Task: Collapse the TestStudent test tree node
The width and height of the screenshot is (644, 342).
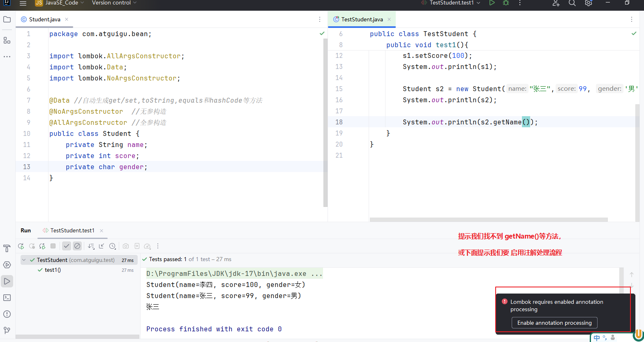Action: [24, 260]
